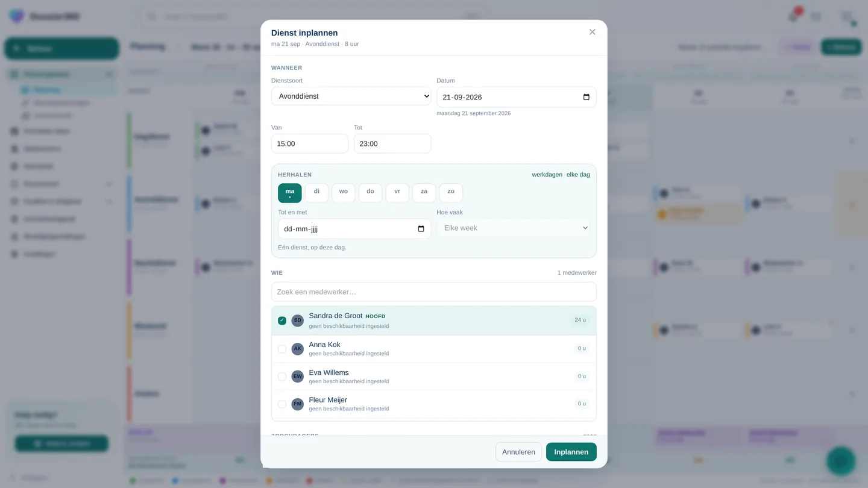Confirm with the Inplannen button

click(x=571, y=452)
